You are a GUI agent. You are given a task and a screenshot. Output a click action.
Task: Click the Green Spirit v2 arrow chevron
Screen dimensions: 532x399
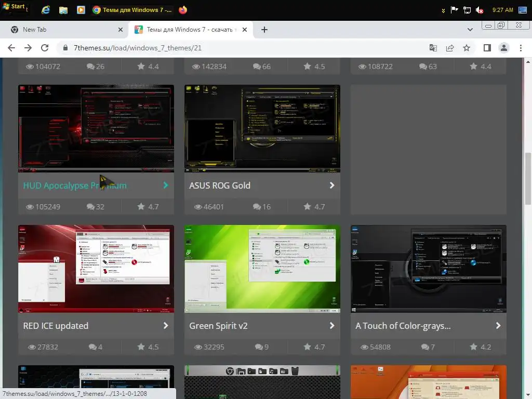332,325
